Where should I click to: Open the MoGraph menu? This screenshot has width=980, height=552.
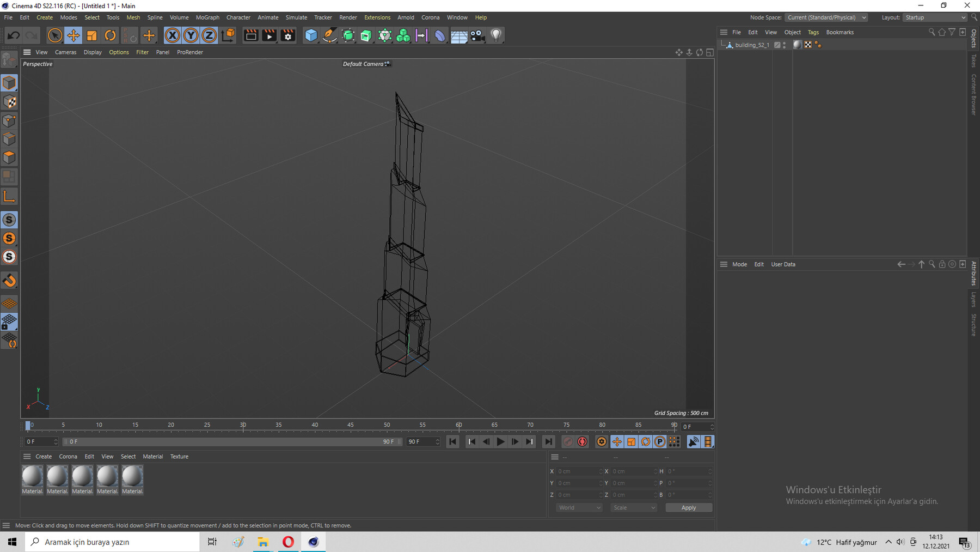[207, 17]
